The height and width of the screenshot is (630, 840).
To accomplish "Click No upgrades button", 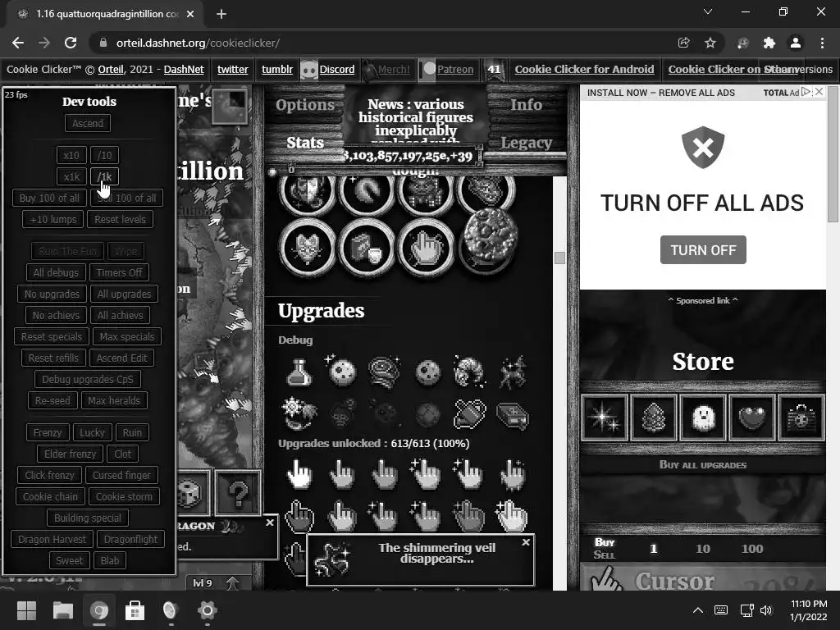I will pos(52,294).
